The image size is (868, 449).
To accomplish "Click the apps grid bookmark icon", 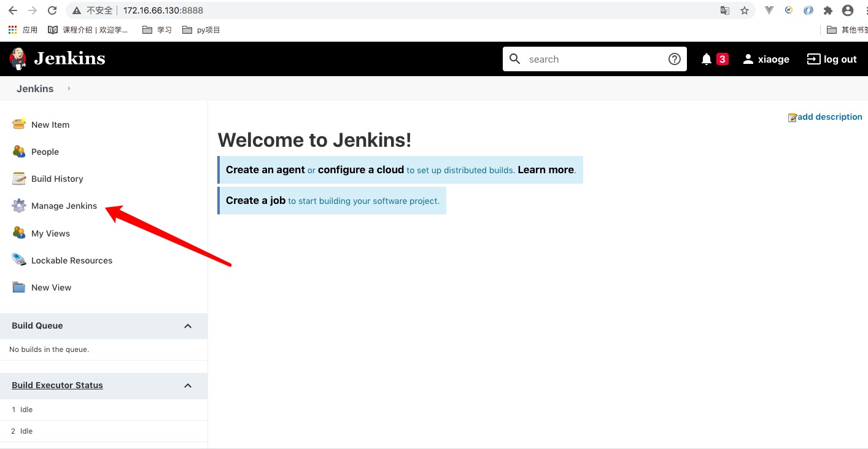I will (x=13, y=29).
